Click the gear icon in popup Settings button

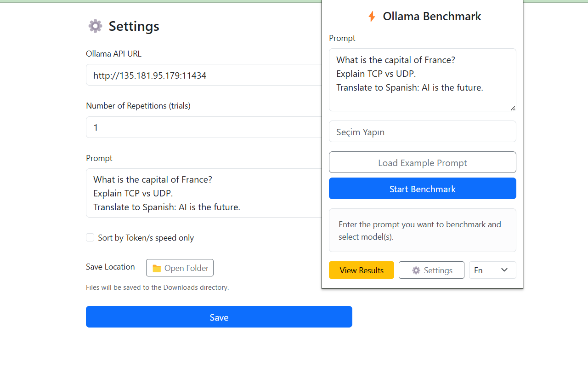click(x=416, y=270)
